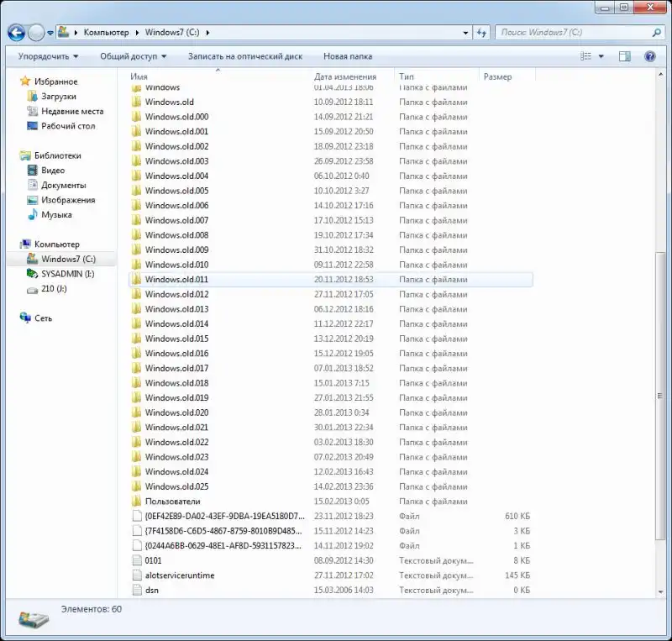Select the 0101 text document icon
This screenshot has height=641, width=672.
[138, 560]
